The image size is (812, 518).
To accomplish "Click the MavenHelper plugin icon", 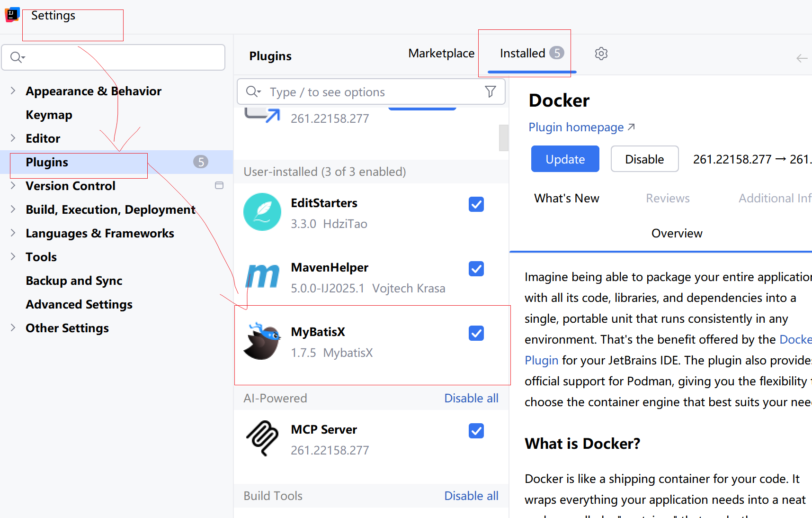I will click(x=262, y=276).
